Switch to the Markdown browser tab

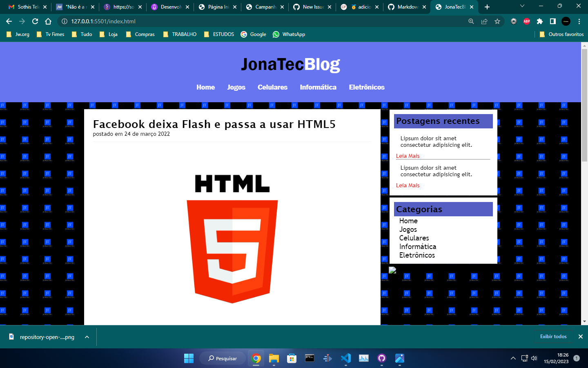407,7
